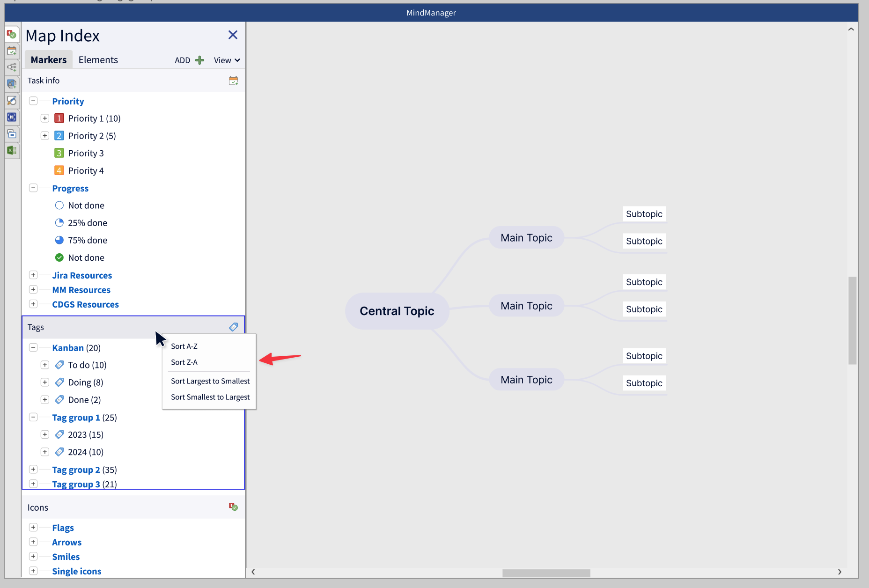The image size is (869, 588).
Task: Open the Excel data panel in the sidebar
Action: 12,150
